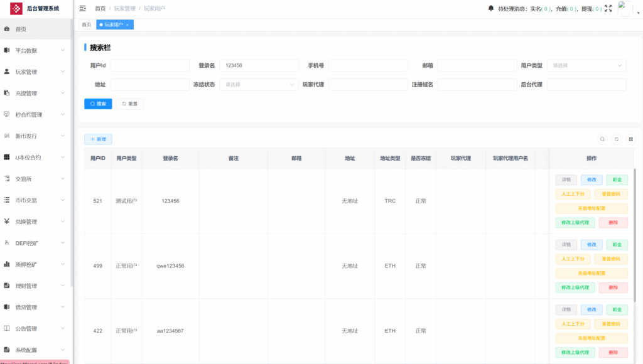
Task: Click the notification bell icon
Action: click(491, 9)
